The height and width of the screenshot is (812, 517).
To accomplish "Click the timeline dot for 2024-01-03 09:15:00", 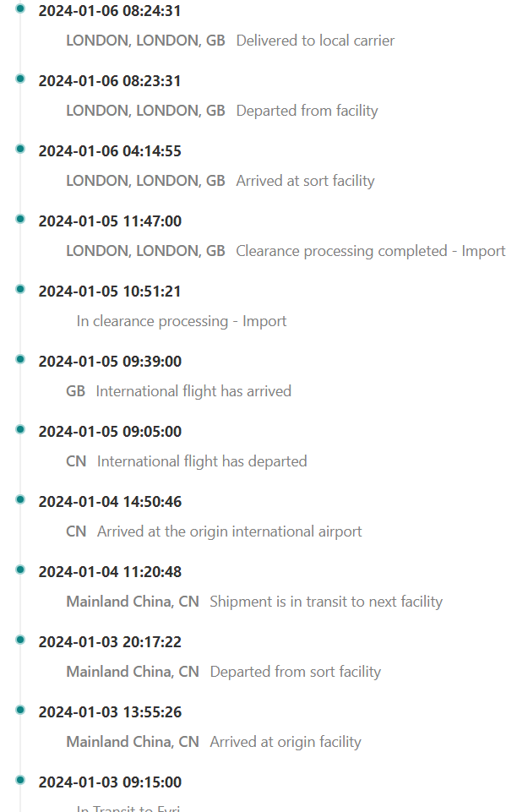I will tap(20, 780).
